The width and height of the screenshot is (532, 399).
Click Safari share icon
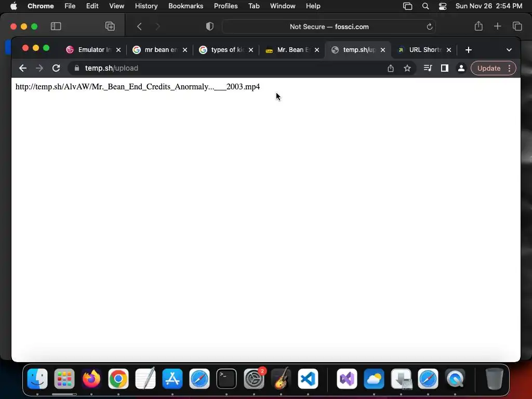(x=478, y=26)
